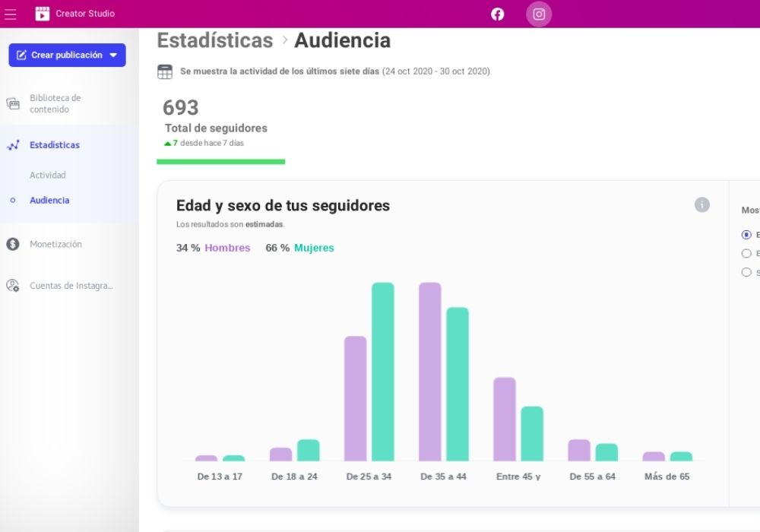Open the hamburger menu icon

pos(11,14)
